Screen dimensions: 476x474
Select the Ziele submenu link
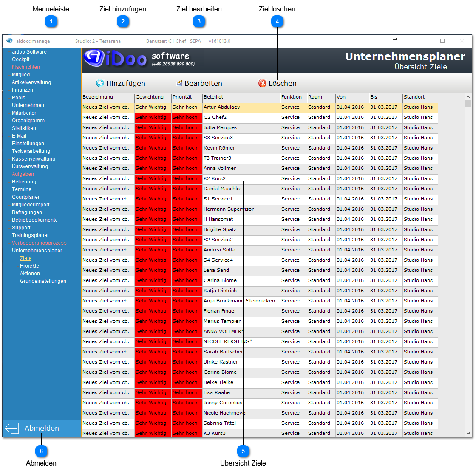pyautogui.click(x=25, y=258)
